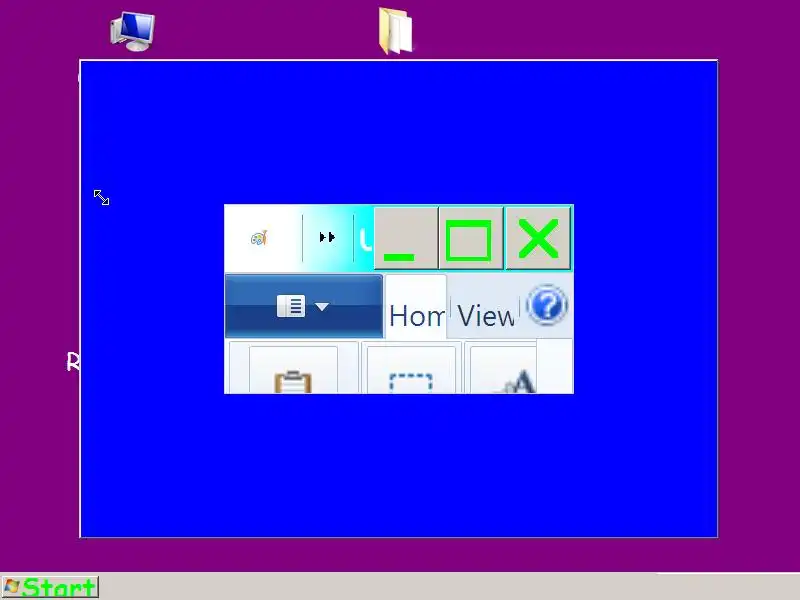Open the Start menu
This screenshot has width=800, height=600.
coord(50,587)
